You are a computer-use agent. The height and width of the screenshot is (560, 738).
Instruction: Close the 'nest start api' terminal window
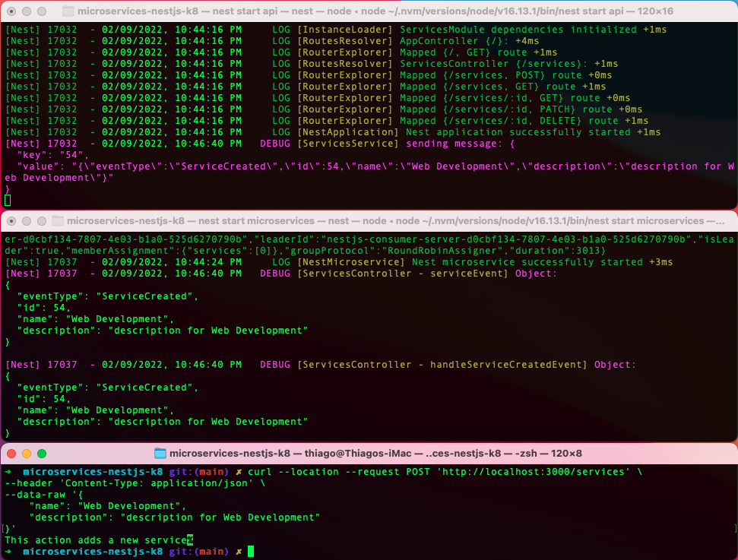[11, 11]
